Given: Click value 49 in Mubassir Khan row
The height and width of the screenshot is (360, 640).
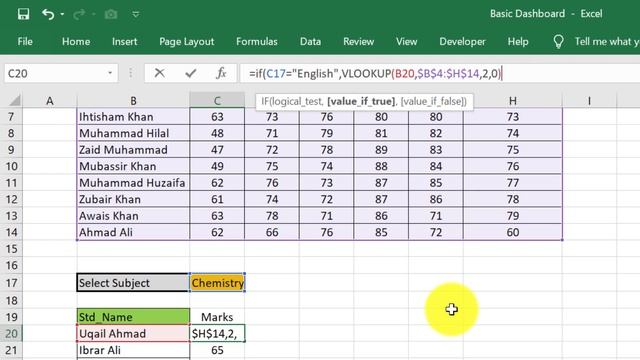Looking at the screenshot, I should tap(217, 166).
